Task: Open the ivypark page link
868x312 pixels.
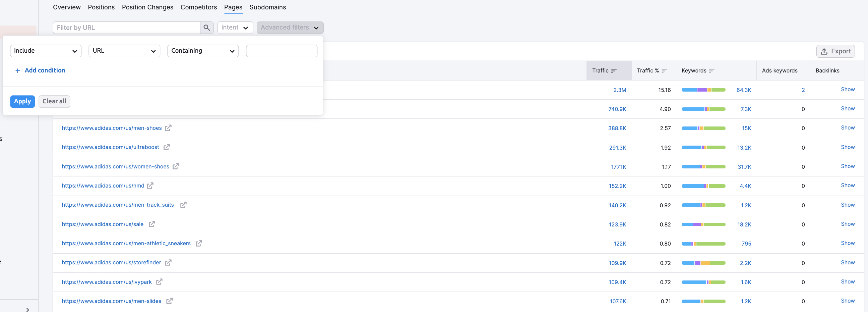Action: (107, 282)
